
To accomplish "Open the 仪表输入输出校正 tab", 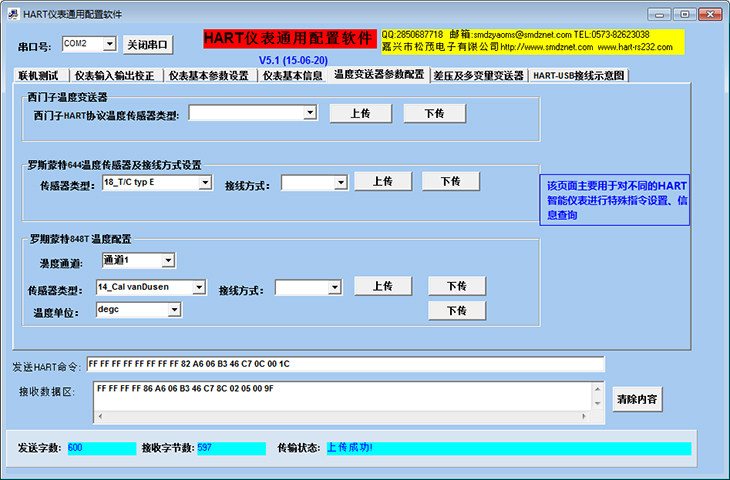I will 115,75.
